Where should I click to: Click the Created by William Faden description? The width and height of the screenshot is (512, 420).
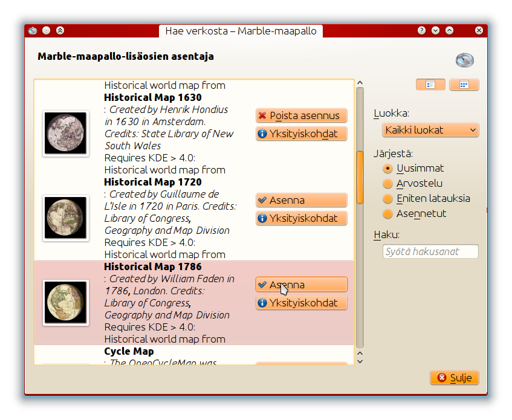pyautogui.click(x=169, y=297)
